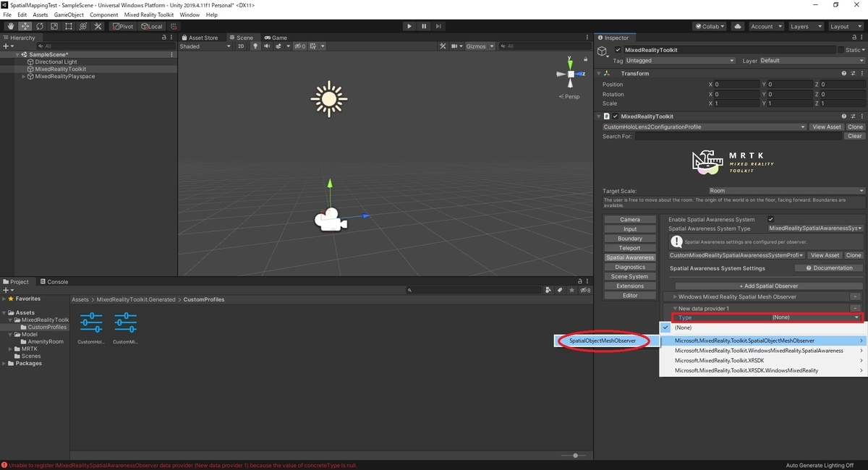The image size is (868, 470).
Task: Select the Rect Transform tool
Action: point(68,26)
